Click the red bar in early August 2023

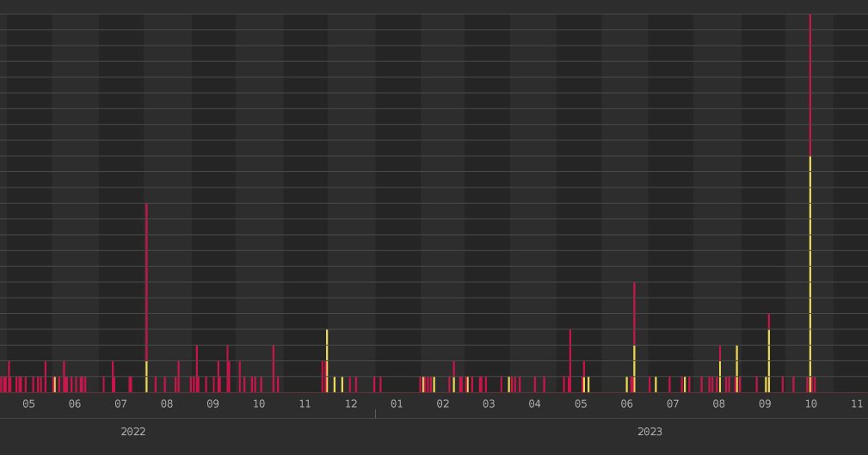(x=720, y=369)
